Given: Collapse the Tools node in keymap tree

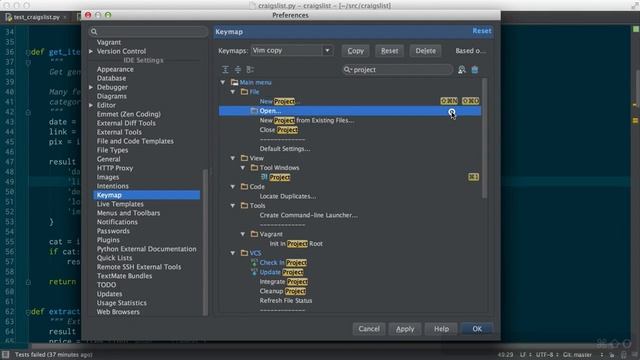Looking at the screenshot, I should click(x=233, y=205).
